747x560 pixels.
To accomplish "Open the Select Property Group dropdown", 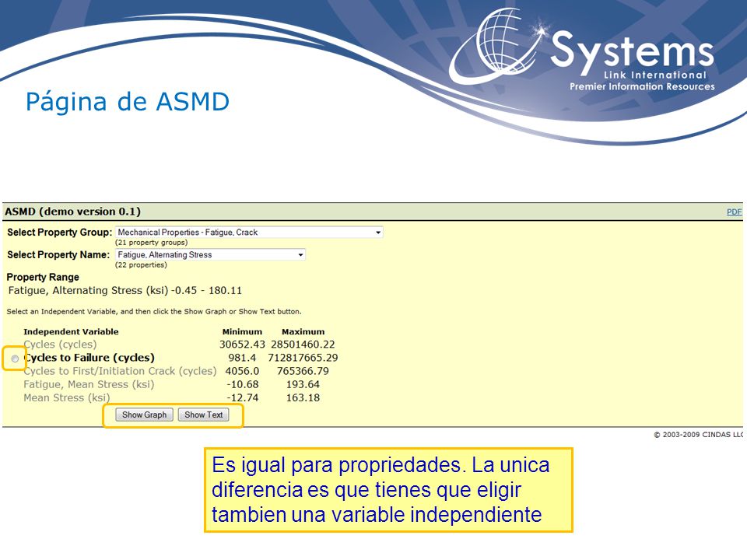I will tap(249, 233).
